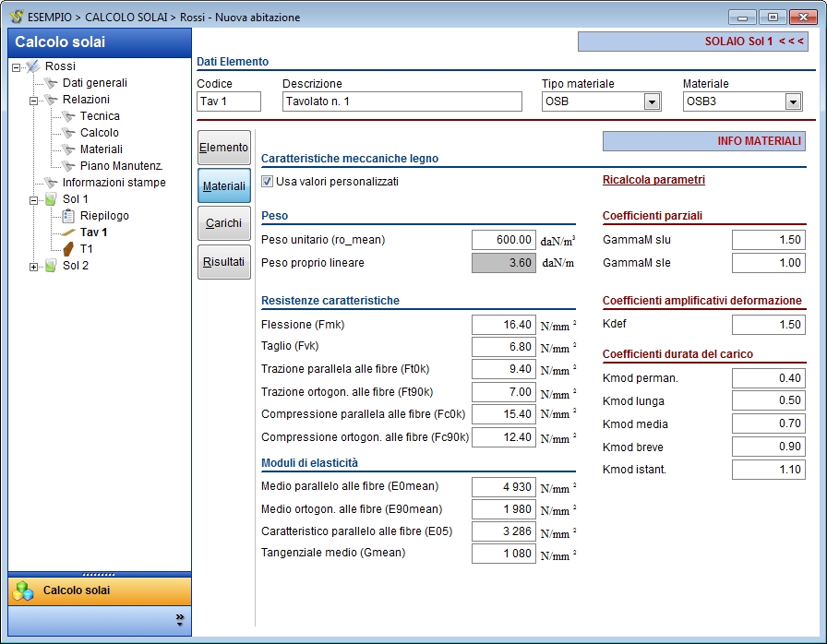Viewport: 827px width, 644px height.
Task: Click the Dati generali pin icon
Action: [x=51, y=83]
